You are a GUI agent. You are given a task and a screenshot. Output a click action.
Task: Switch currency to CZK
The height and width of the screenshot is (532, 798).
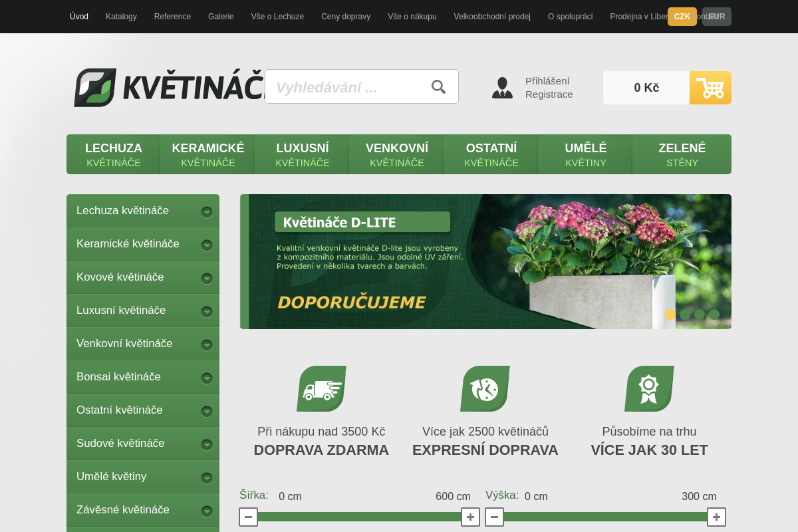(682, 17)
